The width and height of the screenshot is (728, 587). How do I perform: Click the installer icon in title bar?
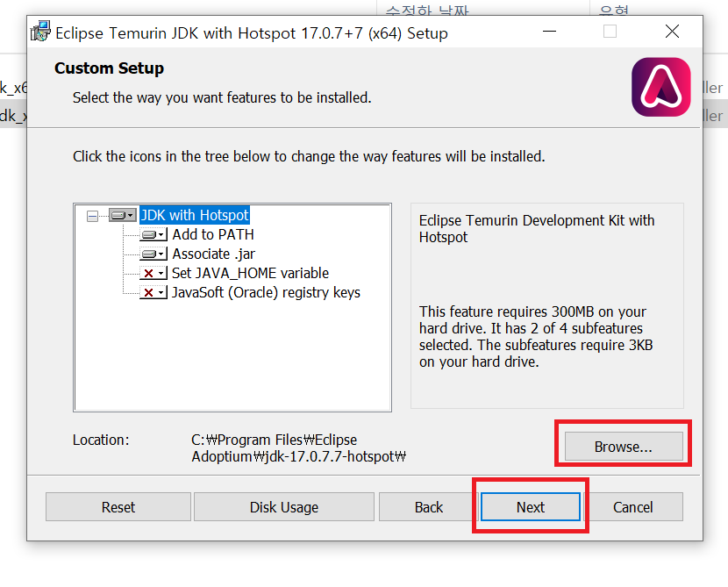pos(40,32)
